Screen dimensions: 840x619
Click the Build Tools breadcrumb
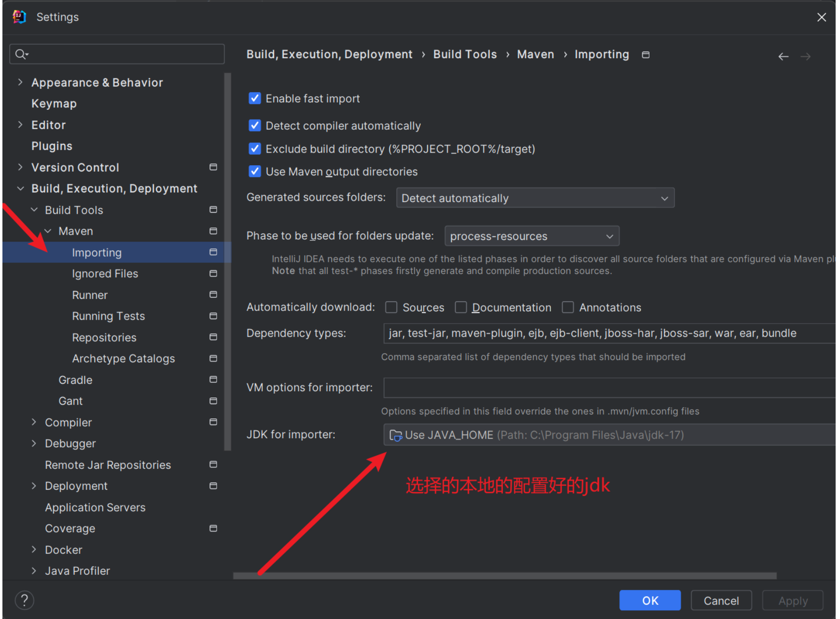tap(465, 54)
